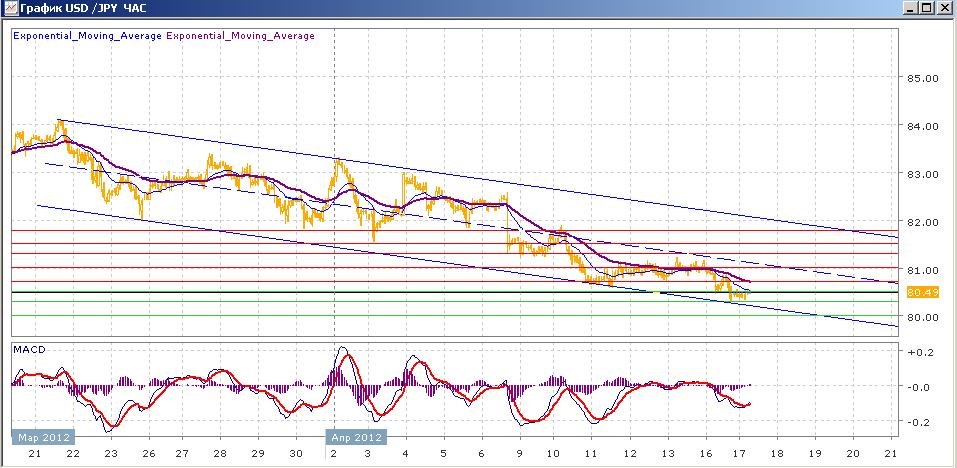Viewport: 957px width, 468px height.
Task: Select the purple Exponential_Moving_Average legend label
Action: coord(240,36)
